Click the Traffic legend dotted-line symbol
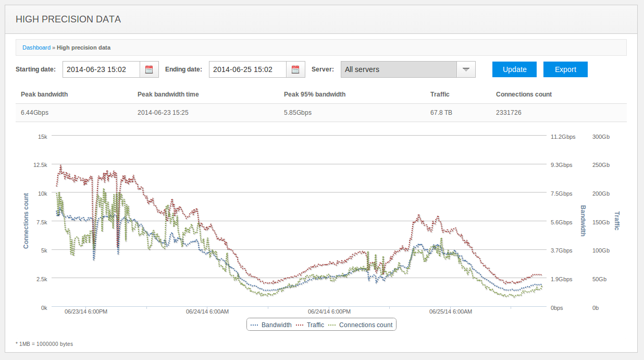This screenshot has height=360, width=644. click(301, 325)
